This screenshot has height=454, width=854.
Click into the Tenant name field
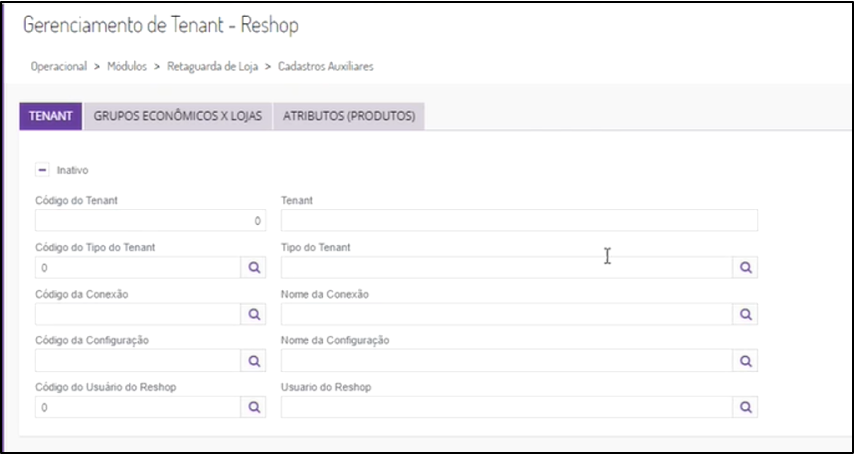pyautogui.click(x=519, y=221)
